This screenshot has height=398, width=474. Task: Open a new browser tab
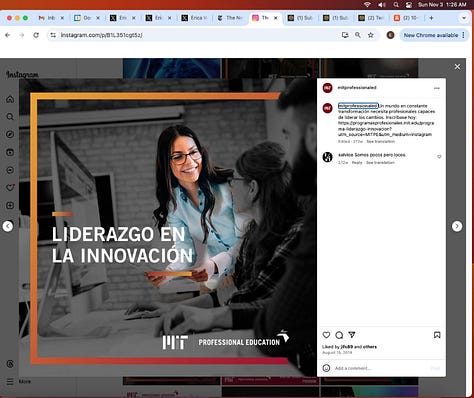pos(431,18)
